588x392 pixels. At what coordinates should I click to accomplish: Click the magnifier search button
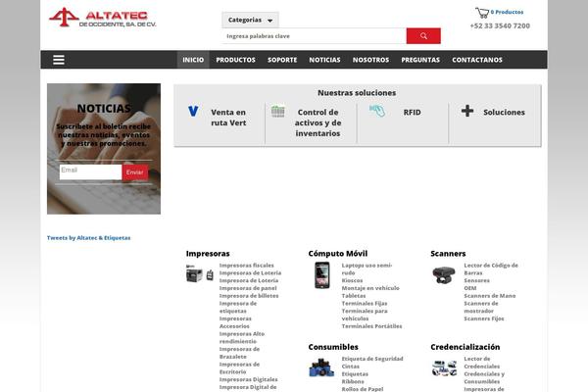pos(423,36)
